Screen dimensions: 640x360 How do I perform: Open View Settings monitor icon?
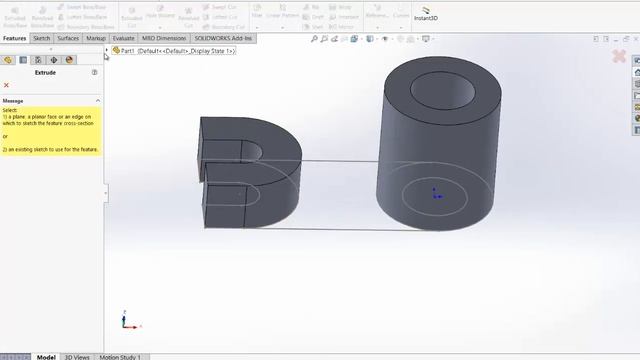(x=426, y=39)
